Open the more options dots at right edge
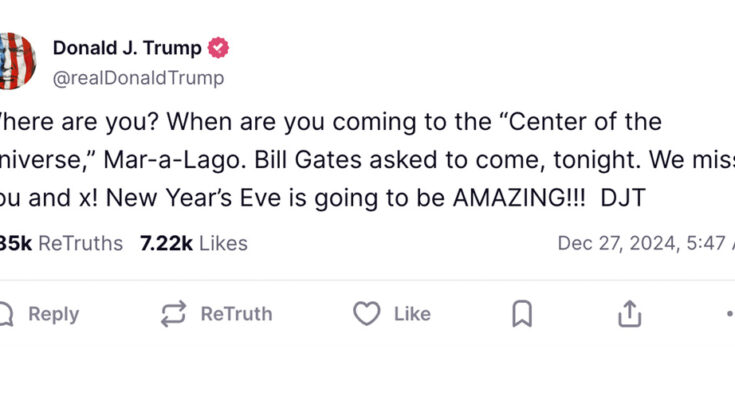 pos(728,314)
